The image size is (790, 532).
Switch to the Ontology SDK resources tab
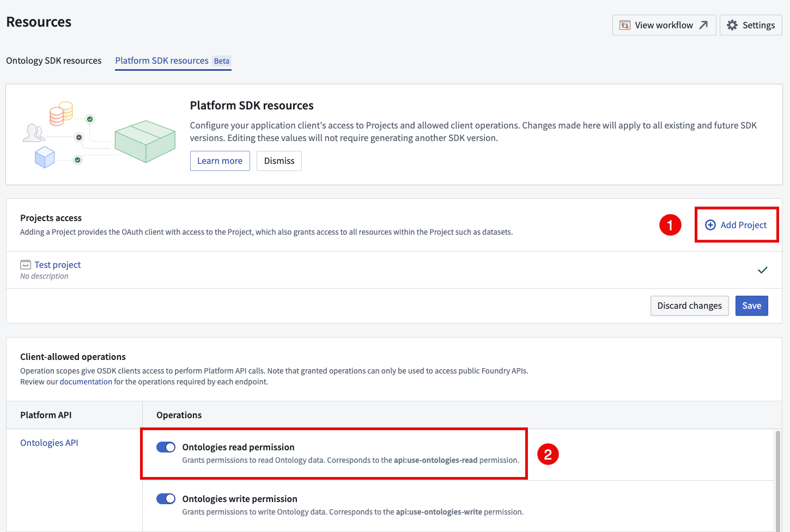53,60
